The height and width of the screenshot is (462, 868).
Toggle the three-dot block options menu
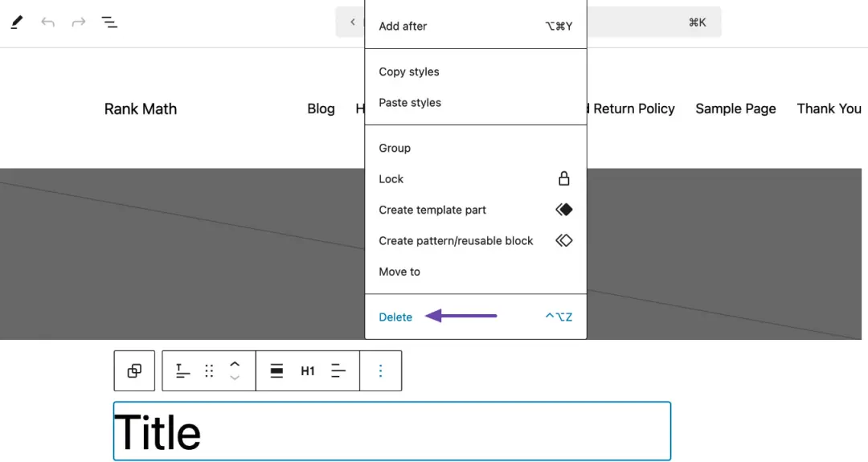click(381, 370)
